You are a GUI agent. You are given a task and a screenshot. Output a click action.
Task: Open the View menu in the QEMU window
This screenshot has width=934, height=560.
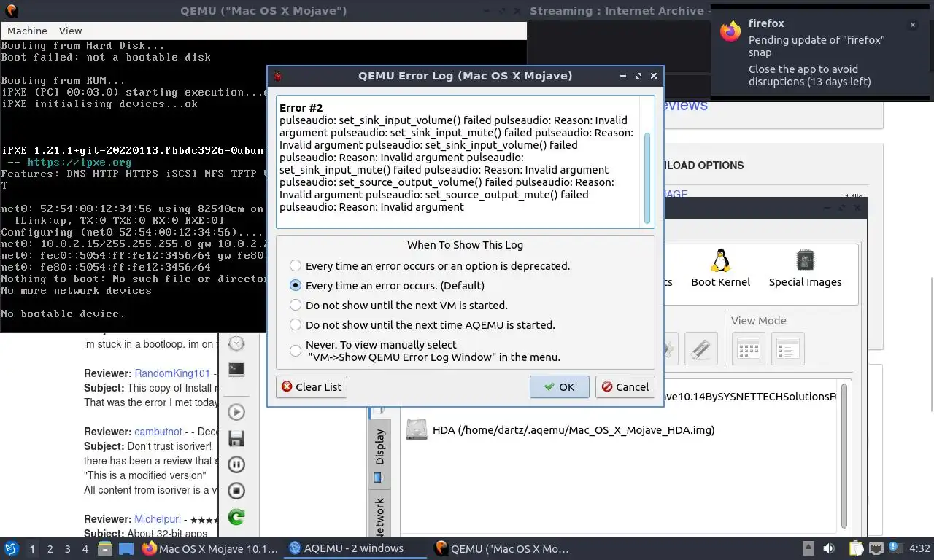(x=70, y=31)
